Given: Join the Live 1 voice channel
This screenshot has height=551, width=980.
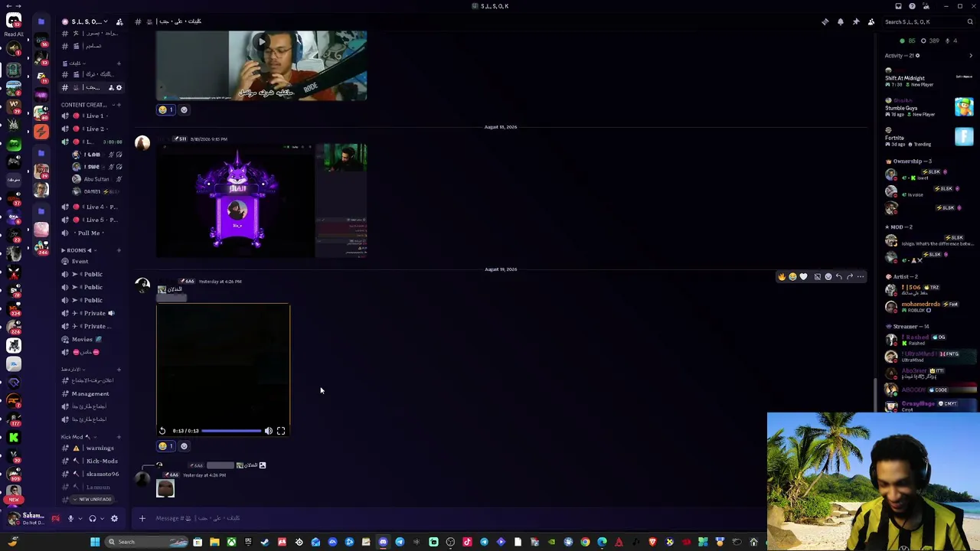Looking at the screenshot, I should pos(92,116).
